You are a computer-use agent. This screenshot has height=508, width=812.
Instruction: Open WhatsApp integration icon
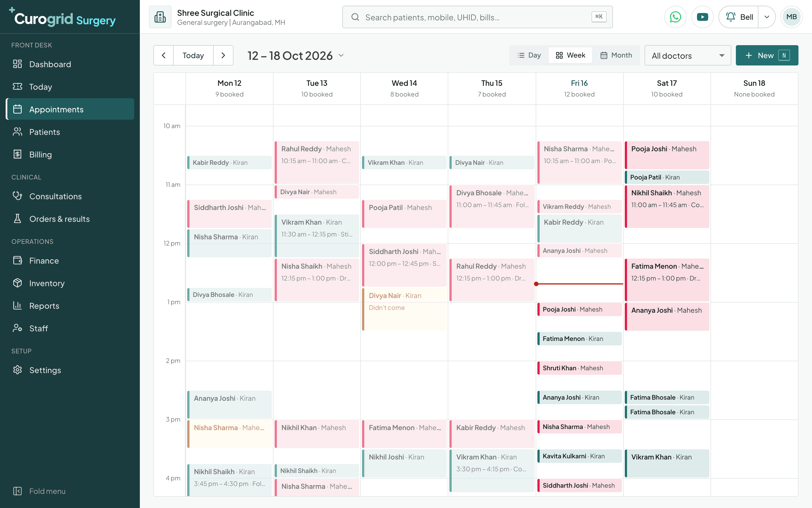click(x=675, y=17)
